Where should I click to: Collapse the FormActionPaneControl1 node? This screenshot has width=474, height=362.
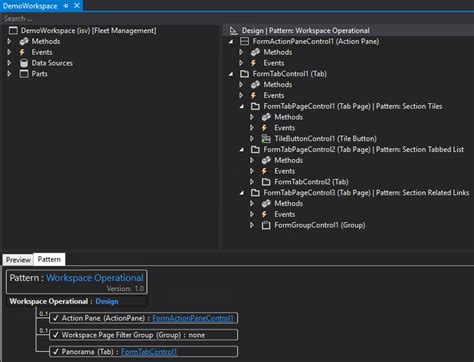[x=231, y=42]
